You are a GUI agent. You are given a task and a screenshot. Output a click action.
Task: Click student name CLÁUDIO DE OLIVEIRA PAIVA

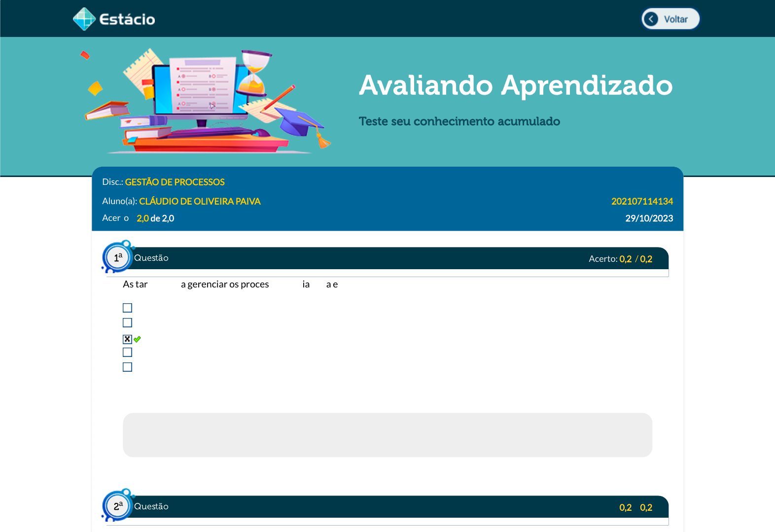(200, 201)
